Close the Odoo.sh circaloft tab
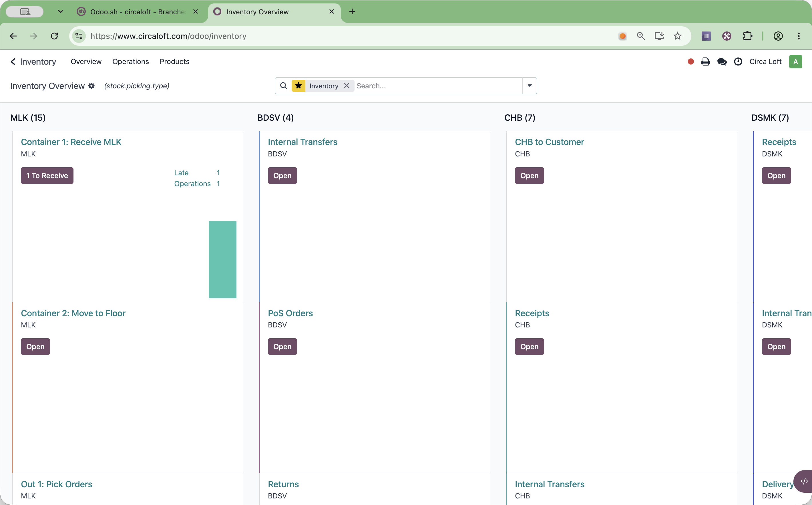The width and height of the screenshot is (812, 505). (196, 12)
